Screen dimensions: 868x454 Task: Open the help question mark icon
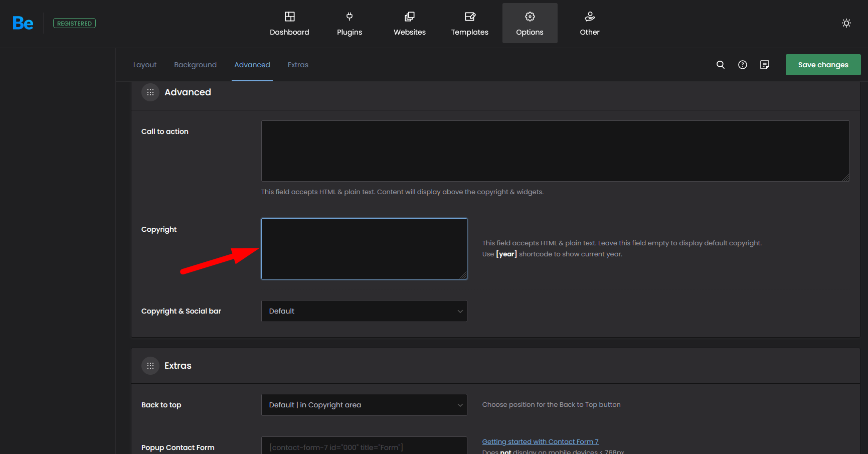point(743,65)
